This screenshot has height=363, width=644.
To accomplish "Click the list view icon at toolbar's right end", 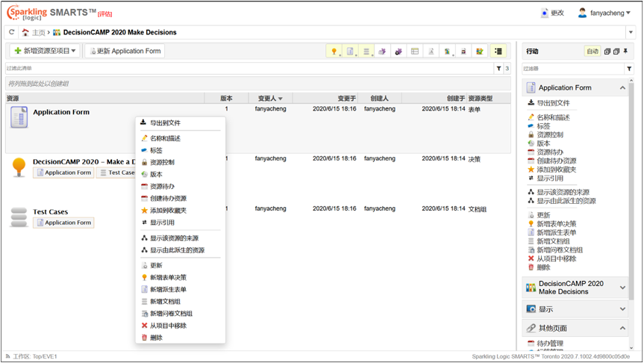I will [498, 52].
